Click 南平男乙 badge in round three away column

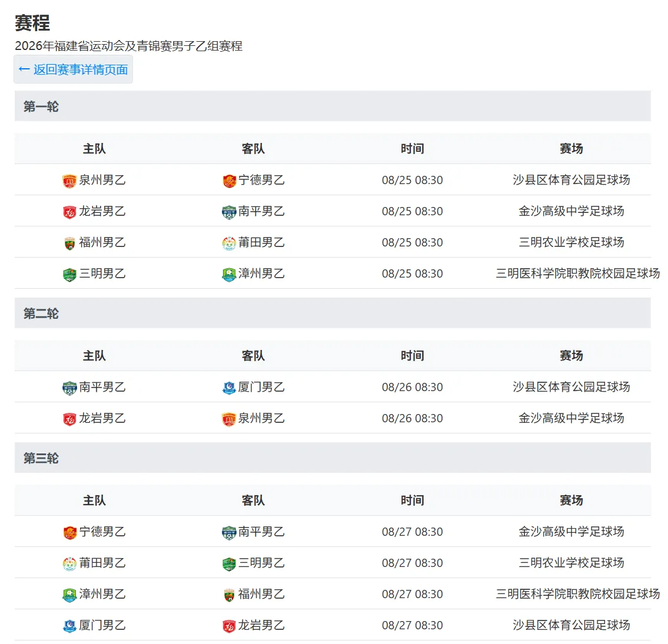(229, 532)
